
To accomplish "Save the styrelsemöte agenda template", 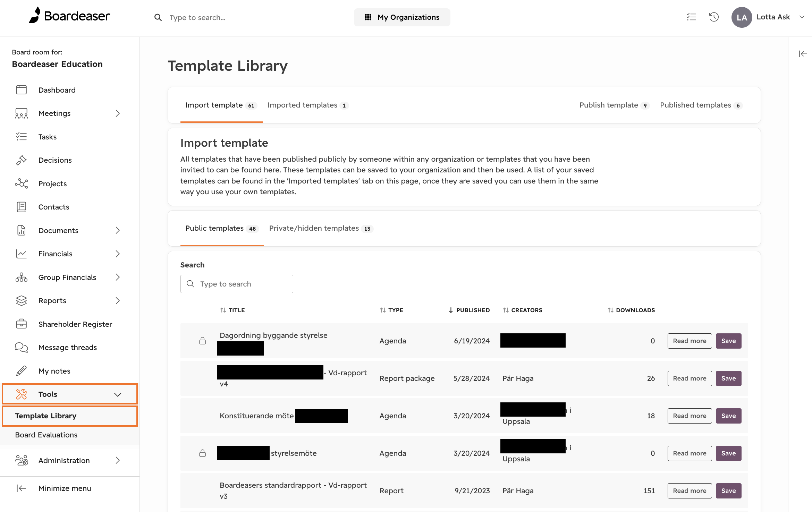I will click(x=728, y=453).
